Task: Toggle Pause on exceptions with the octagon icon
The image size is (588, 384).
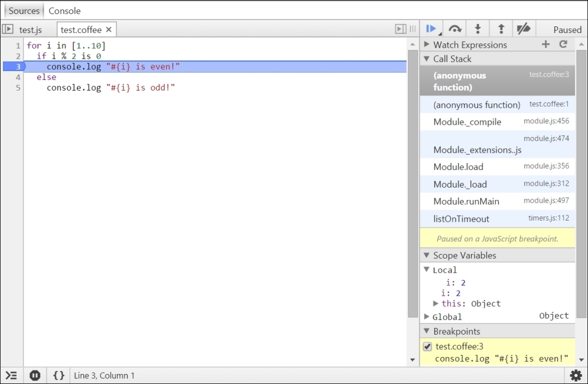Action: 35,375
